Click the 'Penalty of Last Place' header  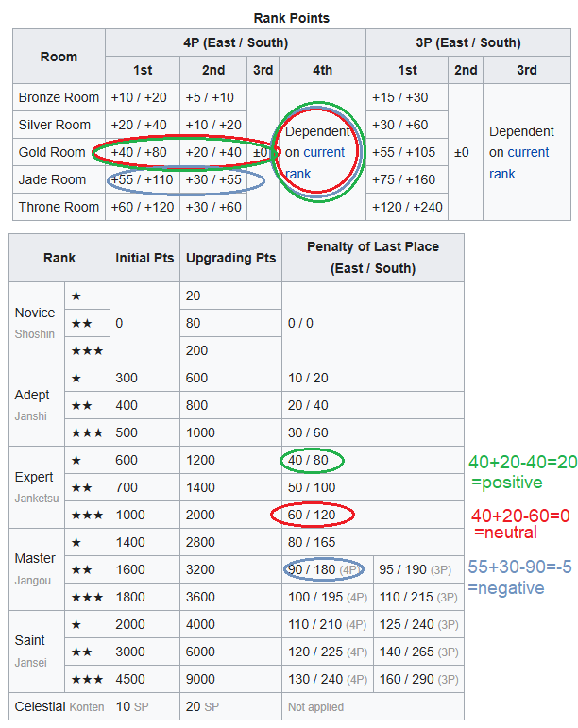click(x=373, y=258)
